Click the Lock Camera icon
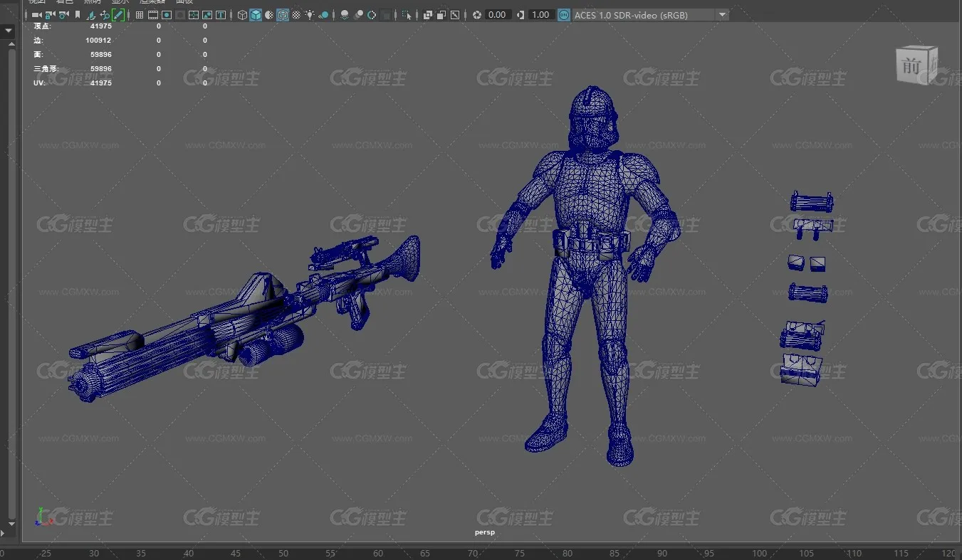The width and height of the screenshot is (962, 560). tap(50, 14)
